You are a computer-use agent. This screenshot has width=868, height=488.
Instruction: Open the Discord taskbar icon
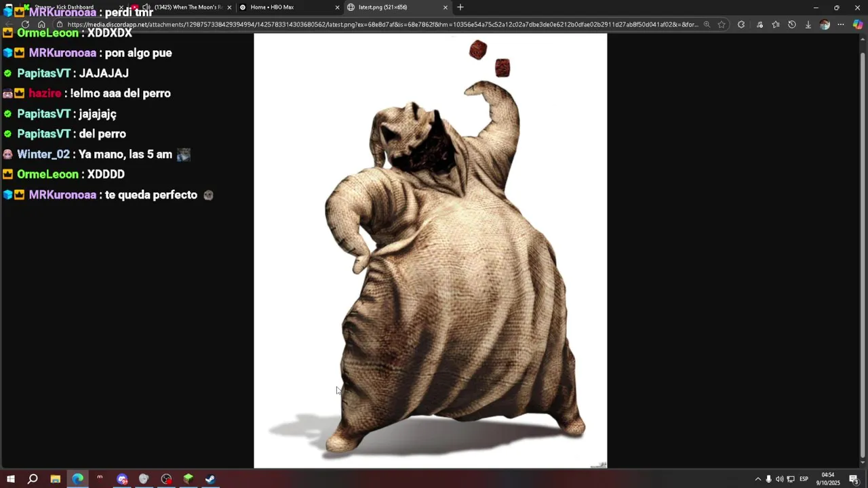pyautogui.click(x=122, y=479)
